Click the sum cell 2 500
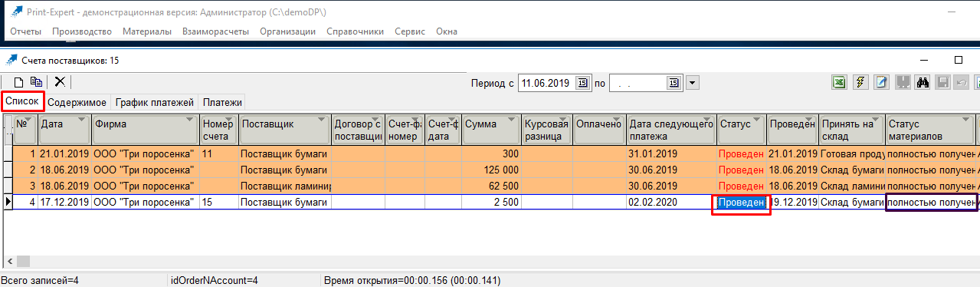The image size is (980, 287). 491,202
